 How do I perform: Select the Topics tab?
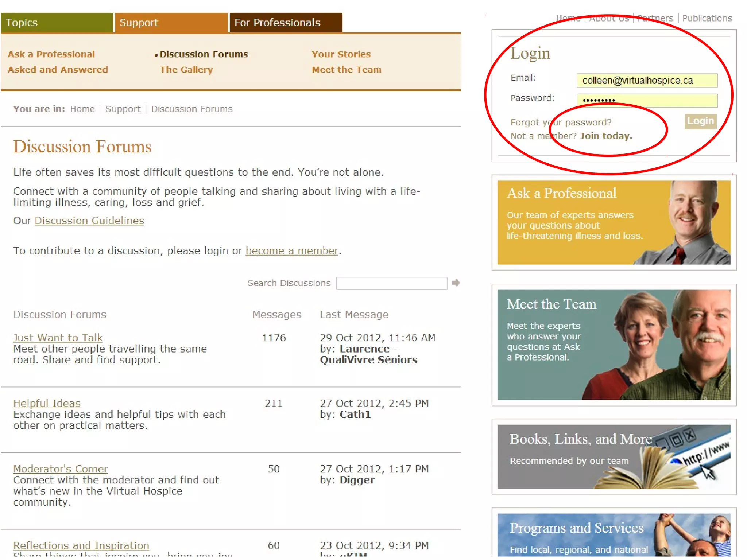point(57,23)
